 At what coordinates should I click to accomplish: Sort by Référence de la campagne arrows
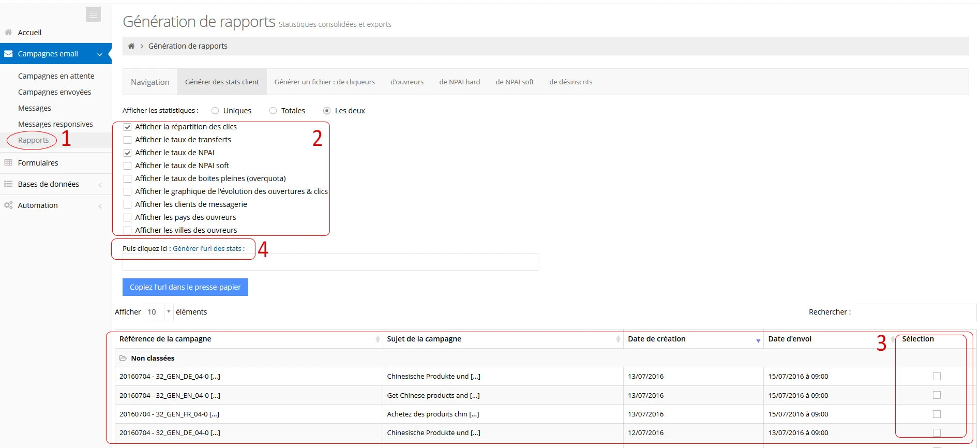[378, 339]
